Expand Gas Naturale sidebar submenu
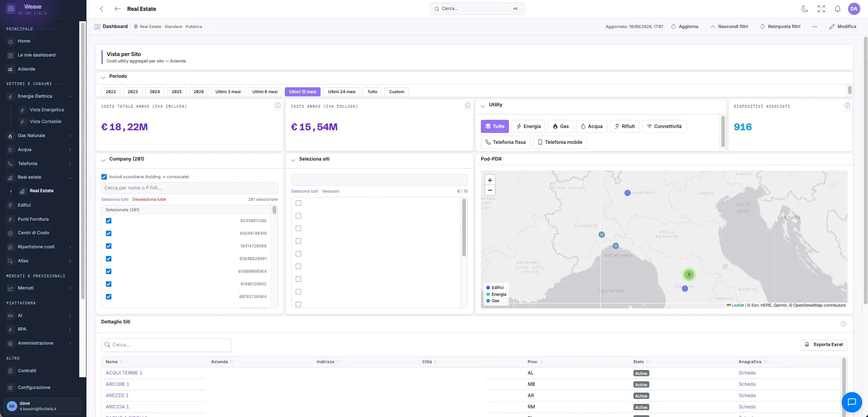Screen dimensions: 868x417 (70, 136)
